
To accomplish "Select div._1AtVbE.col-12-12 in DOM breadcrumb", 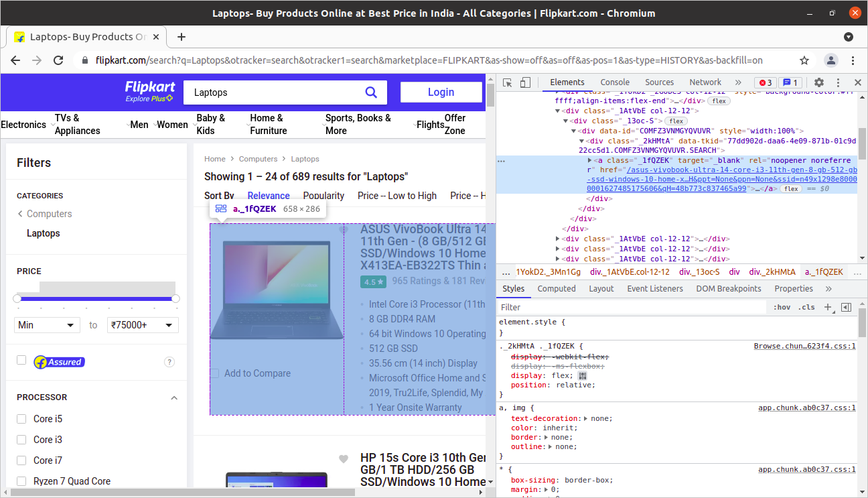I will pos(630,271).
